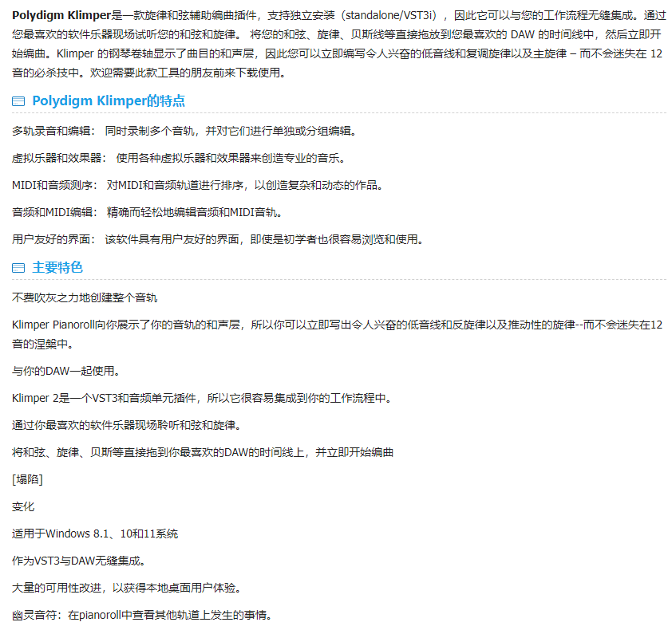
Task: Click the icon beside 主要特色 heading
Action: 18,268
